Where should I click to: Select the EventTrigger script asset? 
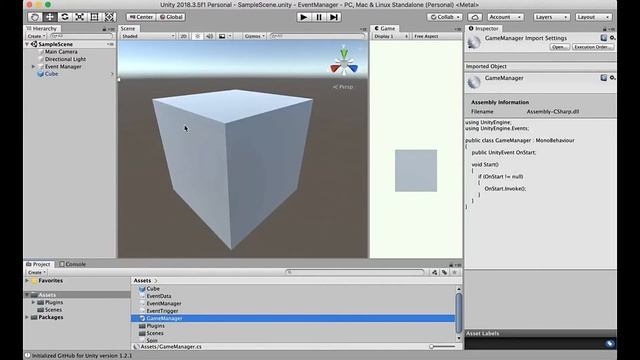pos(162,311)
